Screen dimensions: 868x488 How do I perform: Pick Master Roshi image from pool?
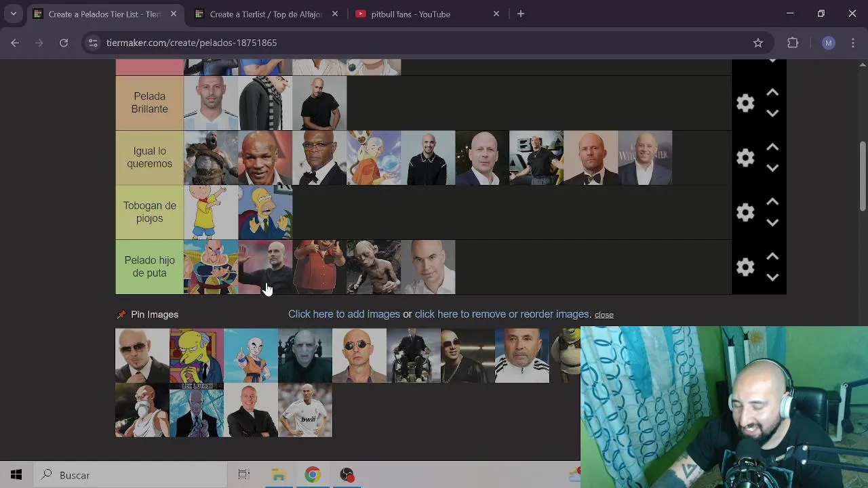pos(142,410)
